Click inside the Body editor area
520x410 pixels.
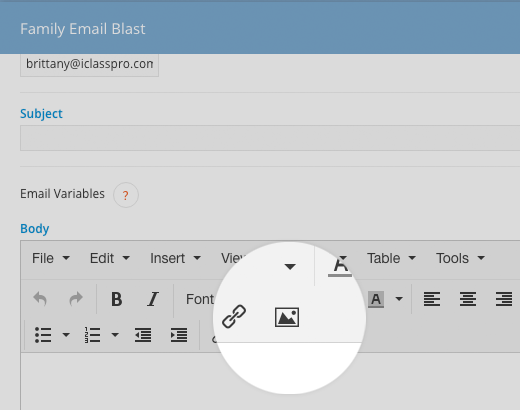click(x=270, y=381)
